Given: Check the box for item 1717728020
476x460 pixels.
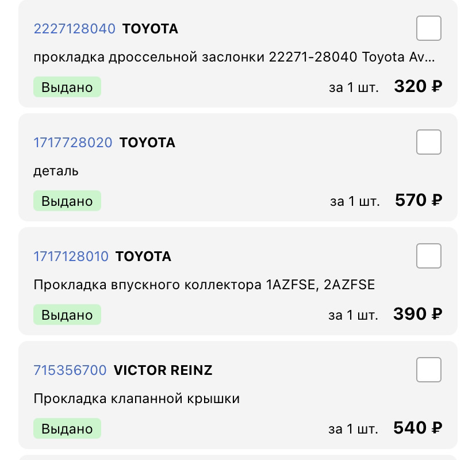Looking at the screenshot, I should 428,142.
